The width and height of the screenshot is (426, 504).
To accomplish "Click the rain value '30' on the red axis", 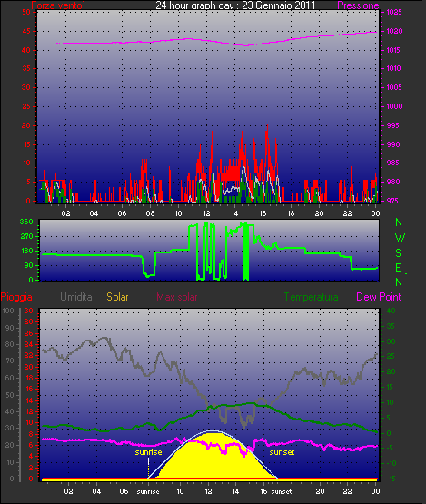I will [x=29, y=311].
